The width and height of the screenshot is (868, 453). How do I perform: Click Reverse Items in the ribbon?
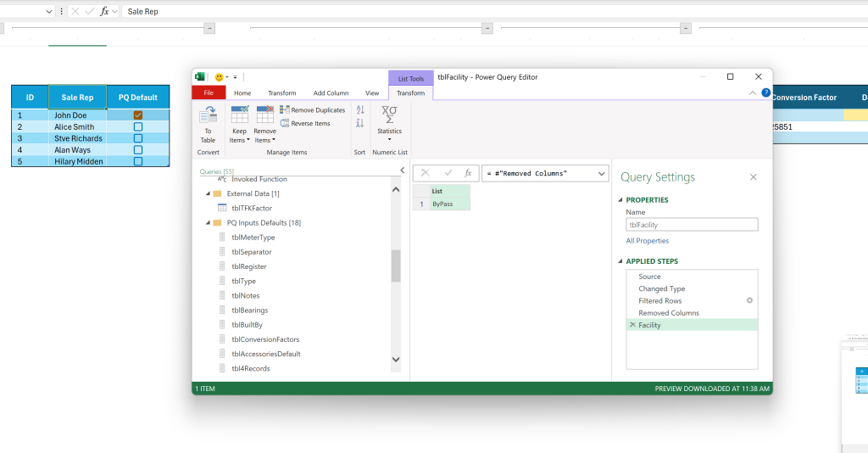305,124
